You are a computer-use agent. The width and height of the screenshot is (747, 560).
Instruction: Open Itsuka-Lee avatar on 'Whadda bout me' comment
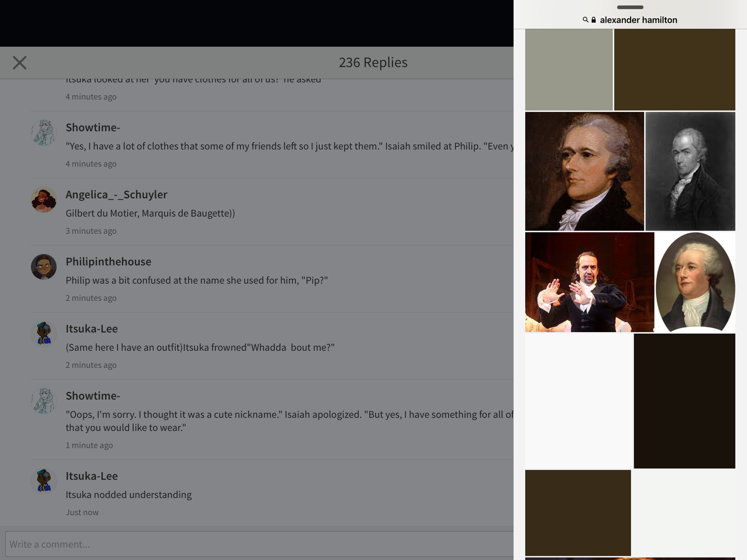point(44,334)
